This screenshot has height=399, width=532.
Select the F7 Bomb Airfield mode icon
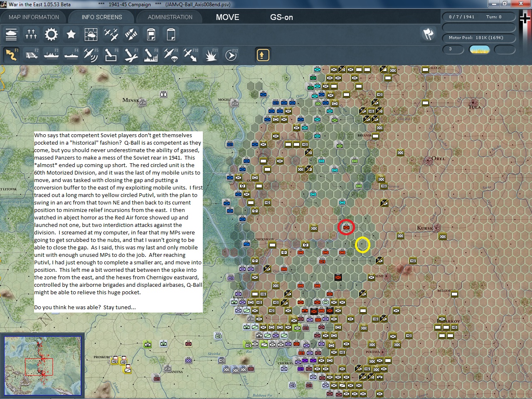[131, 55]
